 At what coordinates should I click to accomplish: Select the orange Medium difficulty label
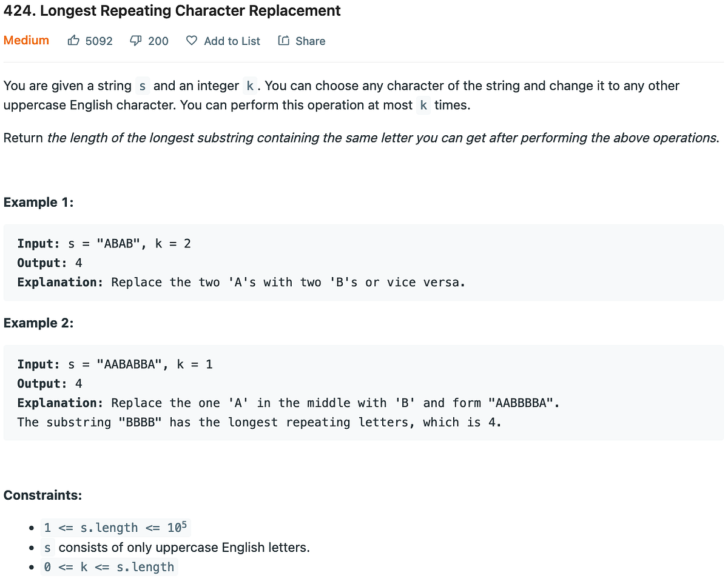pos(26,41)
